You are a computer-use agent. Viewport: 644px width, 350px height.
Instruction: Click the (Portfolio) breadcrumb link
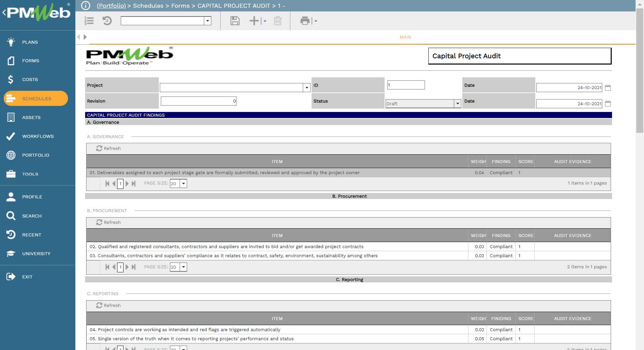pyautogui.click(x=111, y=6)
